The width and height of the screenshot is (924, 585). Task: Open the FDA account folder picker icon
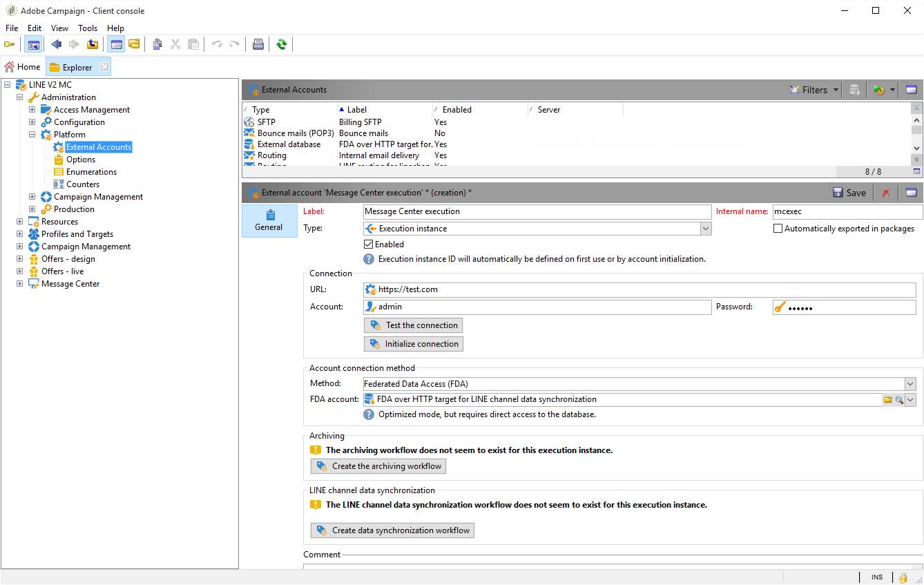pyautogui.click(x=888, y=399)
